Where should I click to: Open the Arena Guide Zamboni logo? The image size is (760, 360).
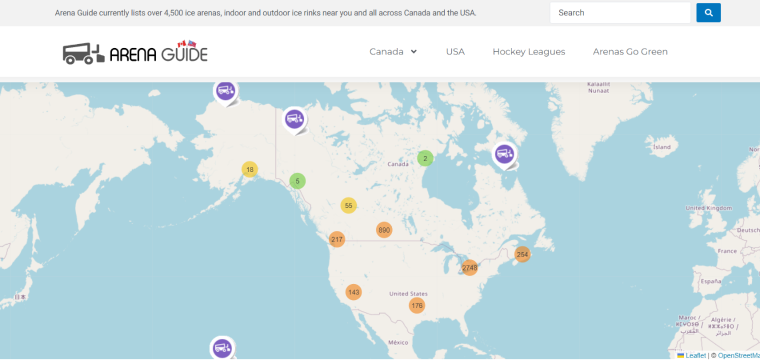135,52
